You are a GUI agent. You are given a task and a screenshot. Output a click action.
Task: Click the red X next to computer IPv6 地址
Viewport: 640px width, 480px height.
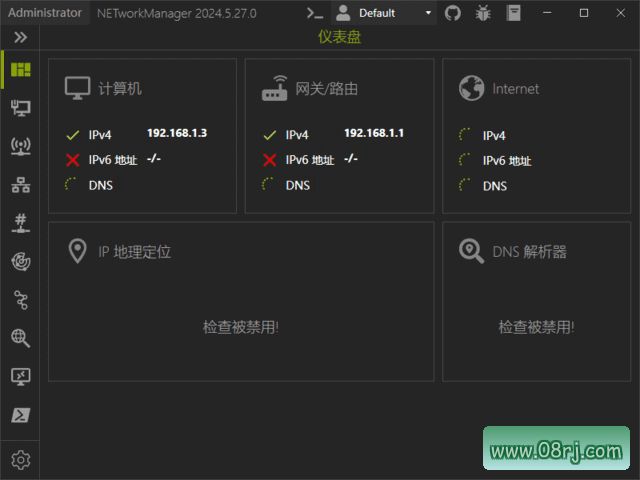point(72,160)
